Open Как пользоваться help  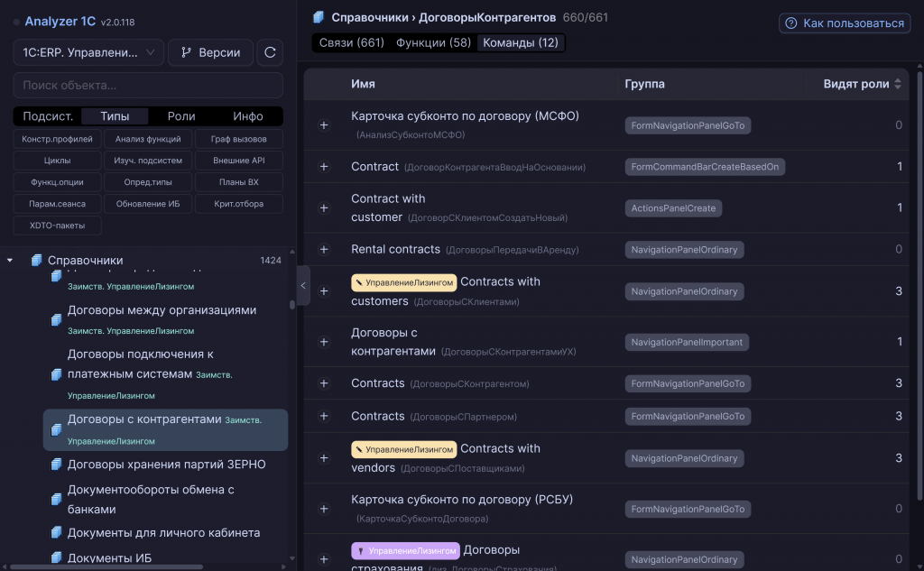click(x=845, y=23)
